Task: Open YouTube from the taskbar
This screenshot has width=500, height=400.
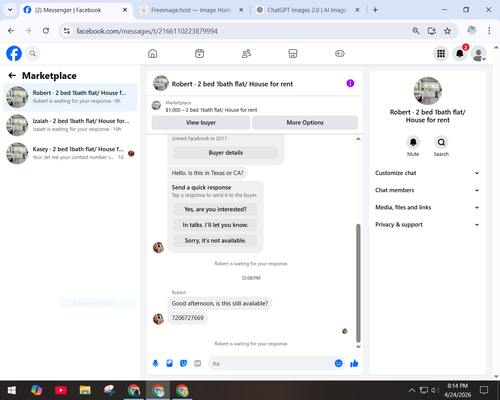Action: tap(61, 390)
